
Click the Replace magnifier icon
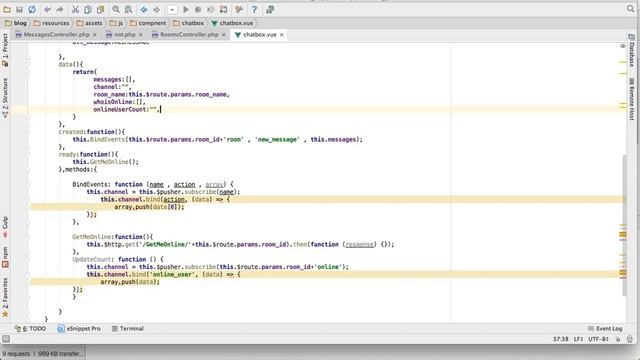(128, 9)
